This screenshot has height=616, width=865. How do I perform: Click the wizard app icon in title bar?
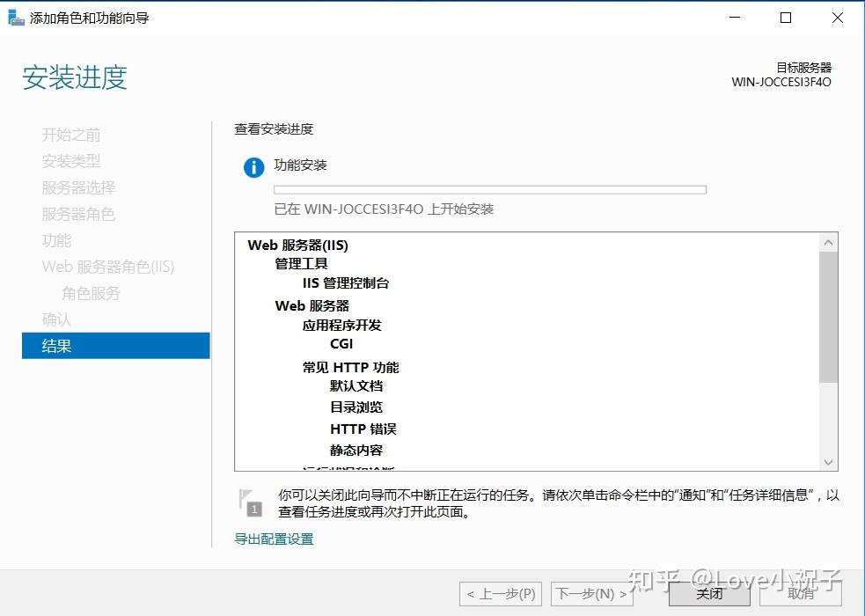(16, 18)
